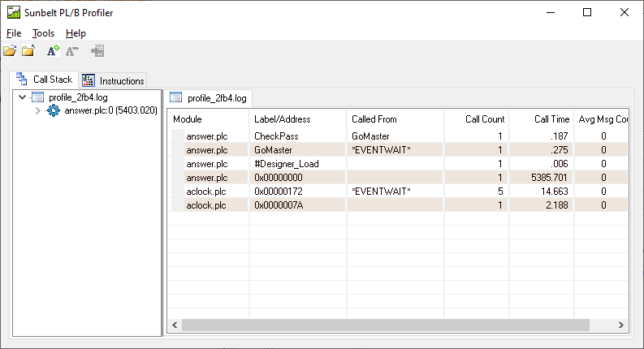Sort by the Module column header

tap(188, 119)
